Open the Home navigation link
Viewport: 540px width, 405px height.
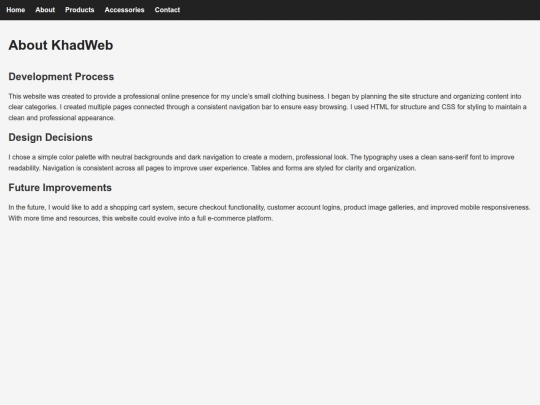(15, 10)
